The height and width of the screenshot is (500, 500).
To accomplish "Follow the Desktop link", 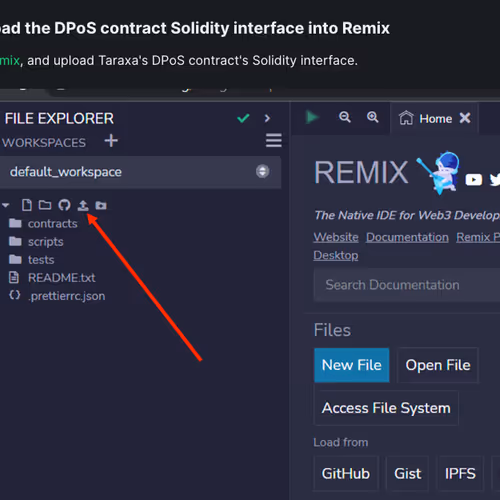I will tap(336, 255).
